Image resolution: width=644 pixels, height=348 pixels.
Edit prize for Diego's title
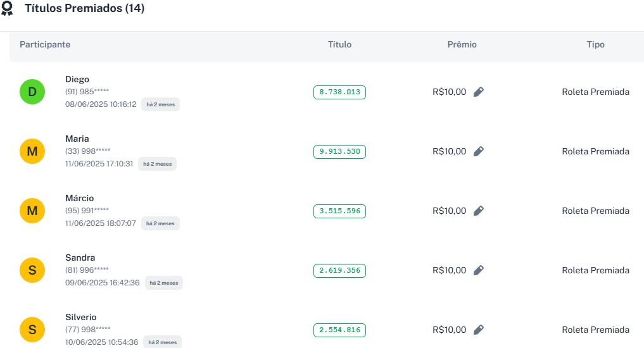point(479,92)
